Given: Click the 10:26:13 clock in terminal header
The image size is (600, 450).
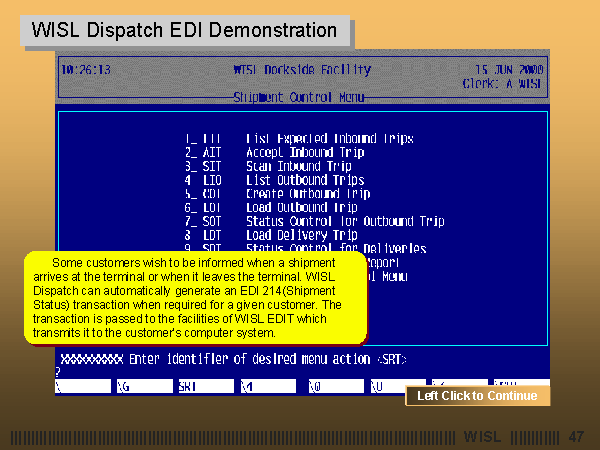Looking at the screenshot, I should 87,70.
